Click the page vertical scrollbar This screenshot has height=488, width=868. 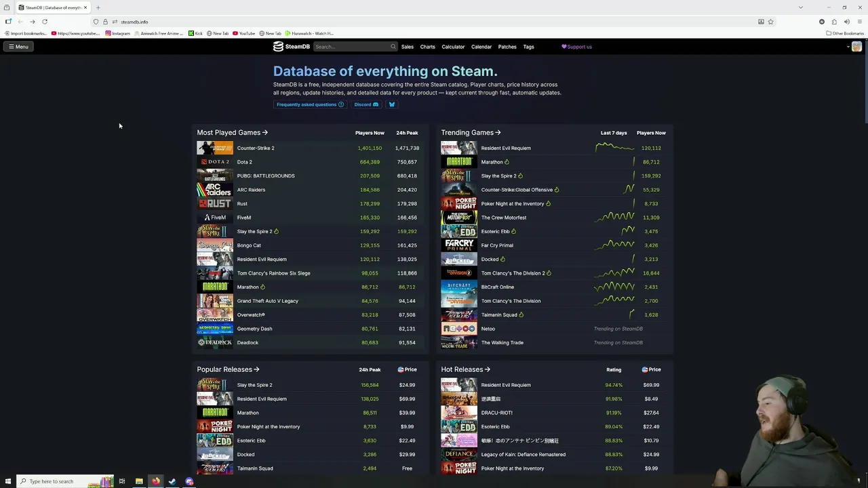coord(865,81)
